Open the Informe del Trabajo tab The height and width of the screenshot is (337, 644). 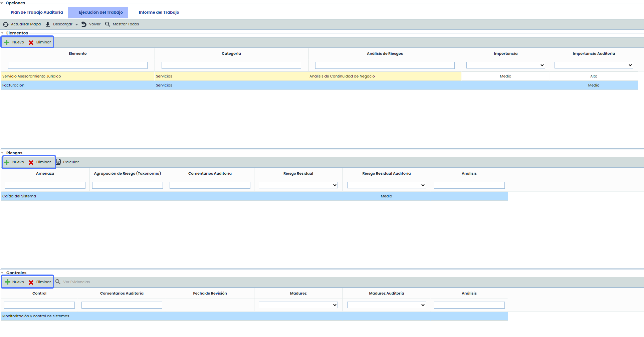click(159, 12)
